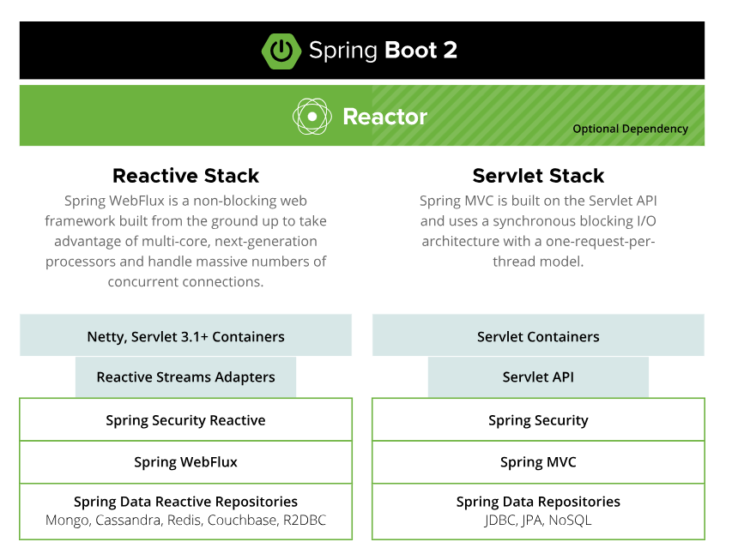
Task: Click the Reactive Streams Adapters box
Action: pyautogui.click(x=185, y=377)
